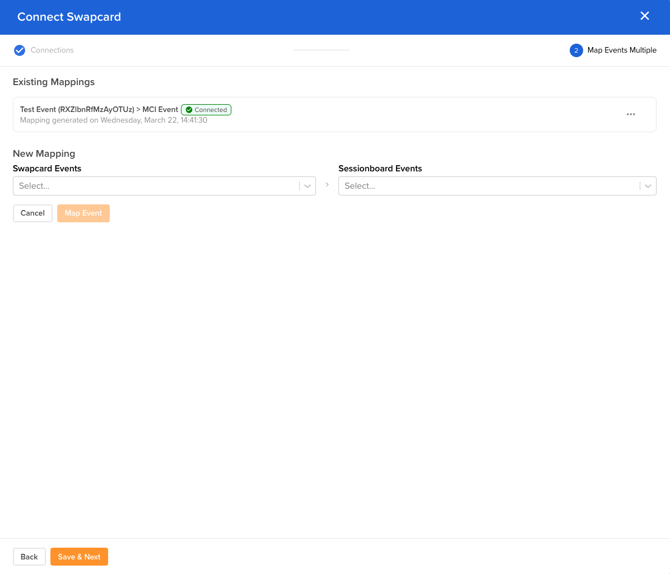
Task: Open the Swapcard Events select field
Action: (155, 186)
